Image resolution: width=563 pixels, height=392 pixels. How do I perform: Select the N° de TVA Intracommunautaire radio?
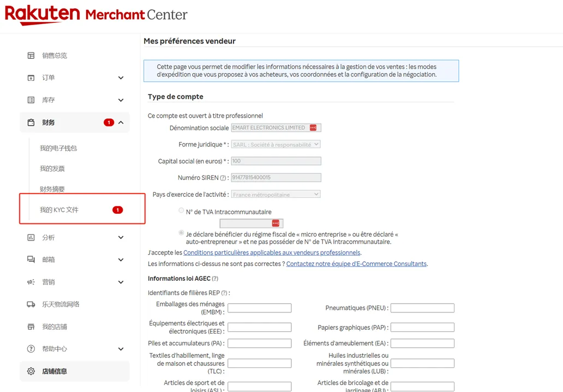click(x=181, y=210)
